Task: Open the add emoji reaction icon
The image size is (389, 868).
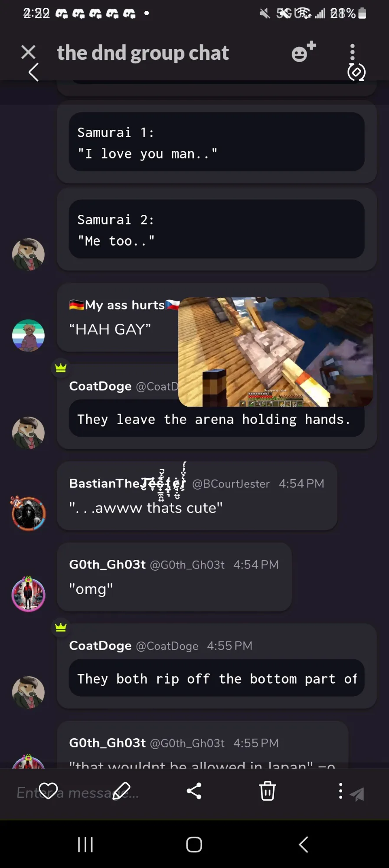Action: (x=304, y=52)
